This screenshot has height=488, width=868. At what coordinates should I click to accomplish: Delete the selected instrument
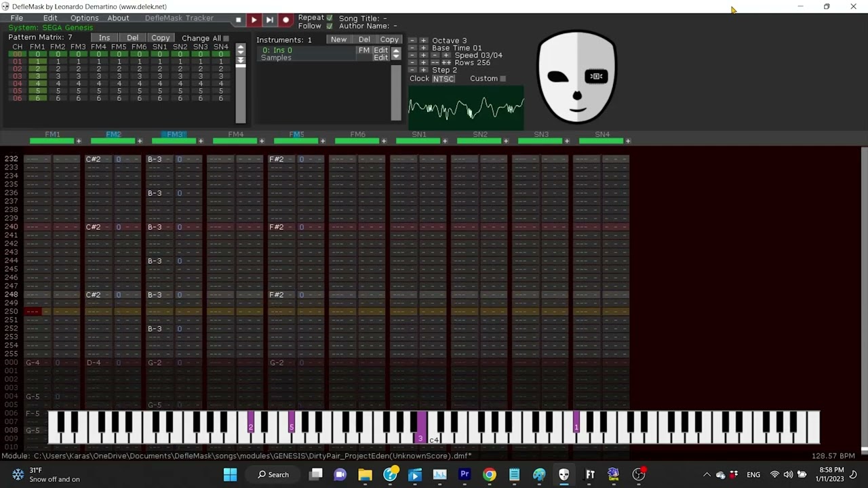click(364, 40)
